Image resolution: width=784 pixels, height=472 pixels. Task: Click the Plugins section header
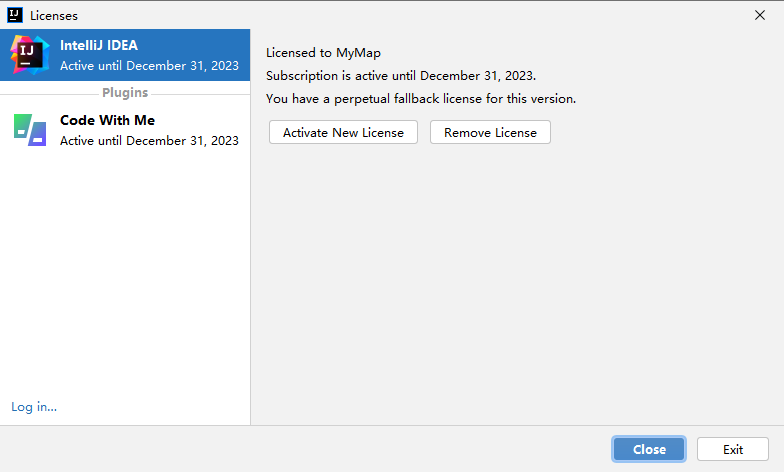pyautogui.click(x=125, y=93)
